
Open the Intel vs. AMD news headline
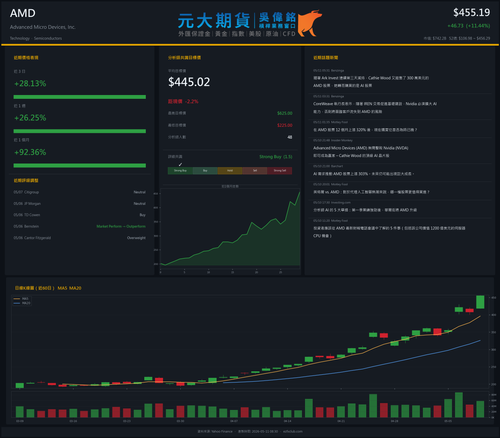[371, 192]
